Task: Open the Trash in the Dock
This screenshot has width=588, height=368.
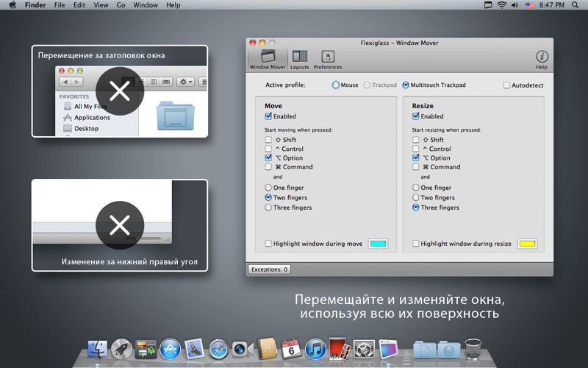Action: pyautogui.click(x=473, y=349)
